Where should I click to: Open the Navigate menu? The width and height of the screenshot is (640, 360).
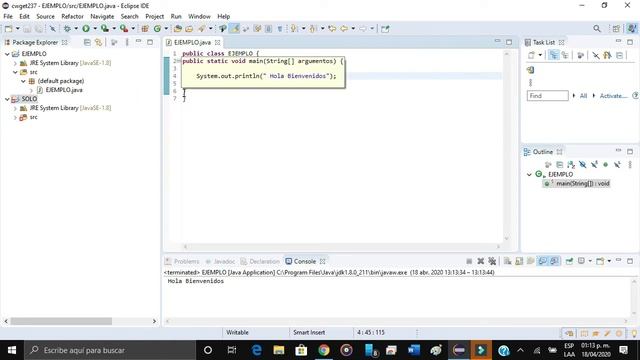point(102,16)
